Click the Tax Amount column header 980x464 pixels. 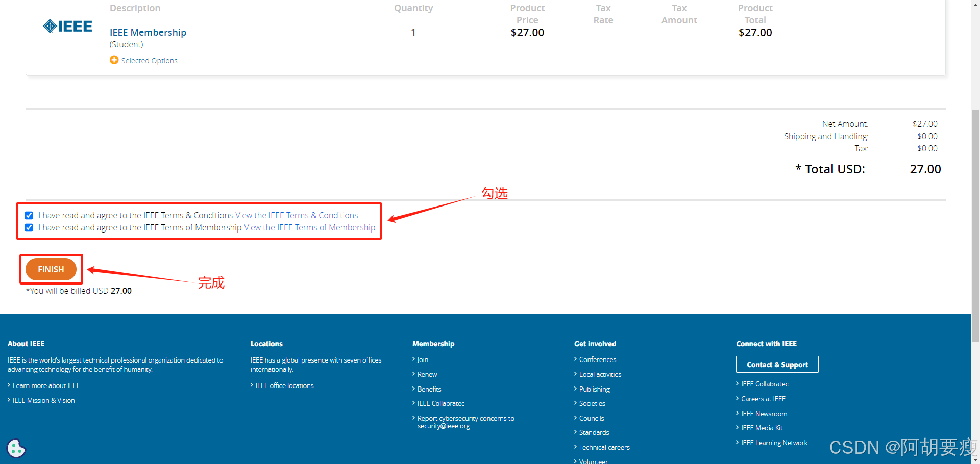click(x=679, y=14)
